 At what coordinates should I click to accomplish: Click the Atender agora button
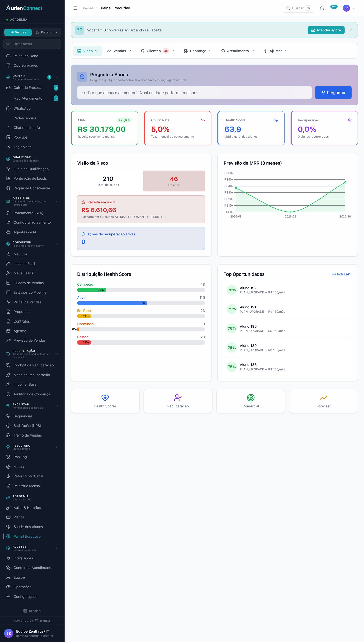(x=326, y=30)
